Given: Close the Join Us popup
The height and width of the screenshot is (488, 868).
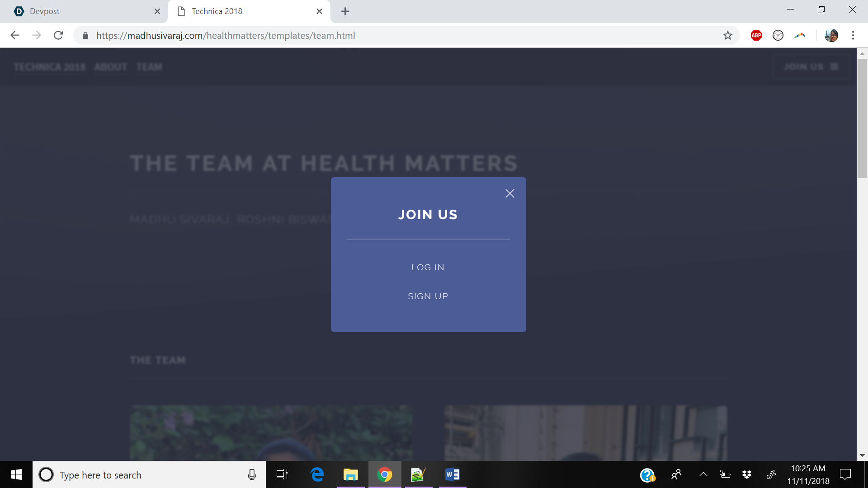Looking at the screenshot, I should [509, 193].
